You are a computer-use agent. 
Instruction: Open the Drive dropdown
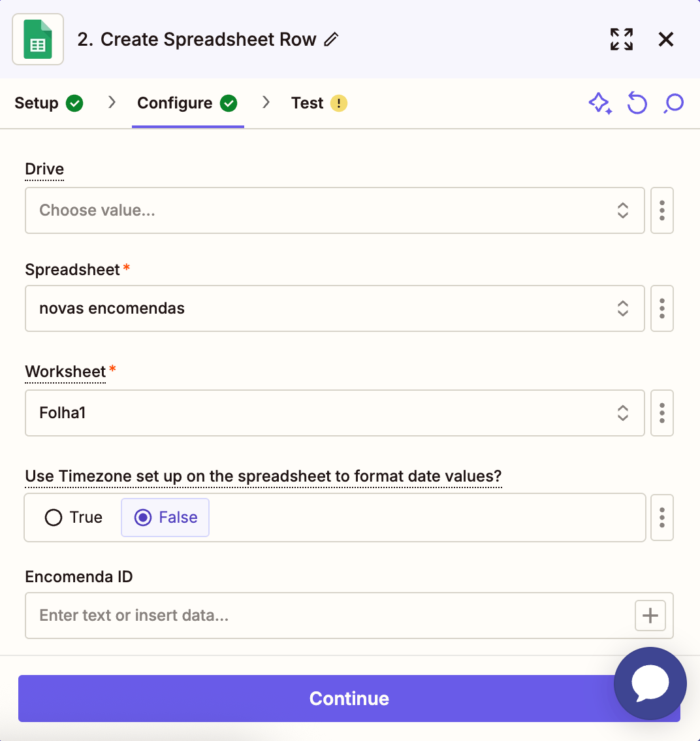coord(334,210)
